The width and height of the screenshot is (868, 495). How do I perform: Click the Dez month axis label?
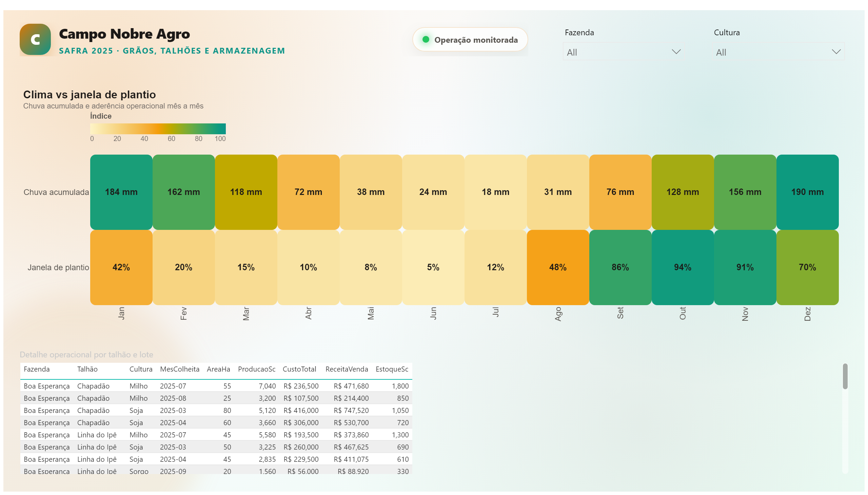pyautogui.click(x=808, y=314)
